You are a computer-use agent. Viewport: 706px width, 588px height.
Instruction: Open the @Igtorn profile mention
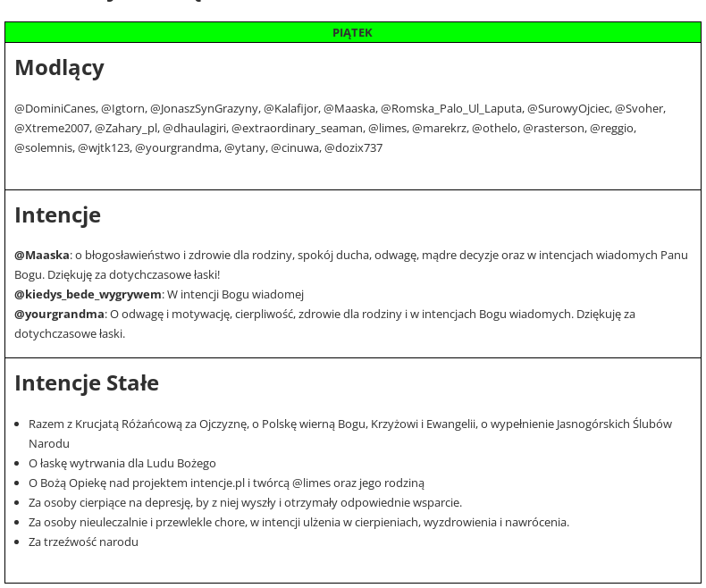(122, 108)
